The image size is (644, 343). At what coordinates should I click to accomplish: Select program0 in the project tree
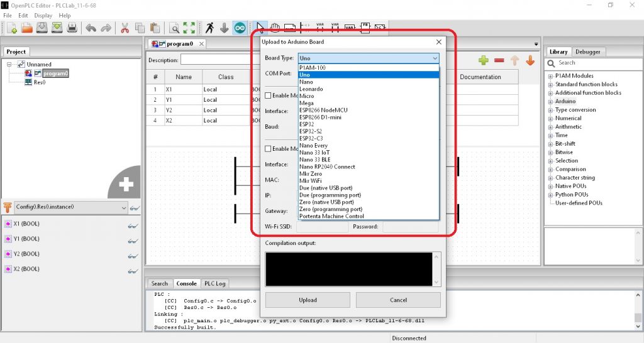click(55, 73)
